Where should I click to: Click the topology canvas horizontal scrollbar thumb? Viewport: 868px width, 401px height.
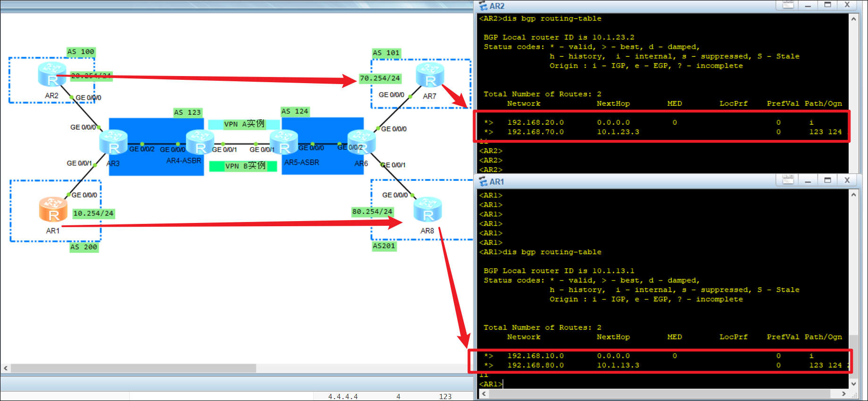134,368
